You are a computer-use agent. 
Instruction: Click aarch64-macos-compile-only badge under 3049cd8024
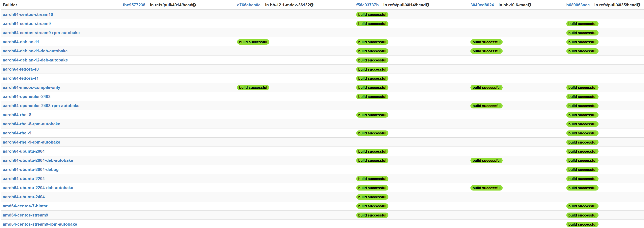tap(487, 88)
